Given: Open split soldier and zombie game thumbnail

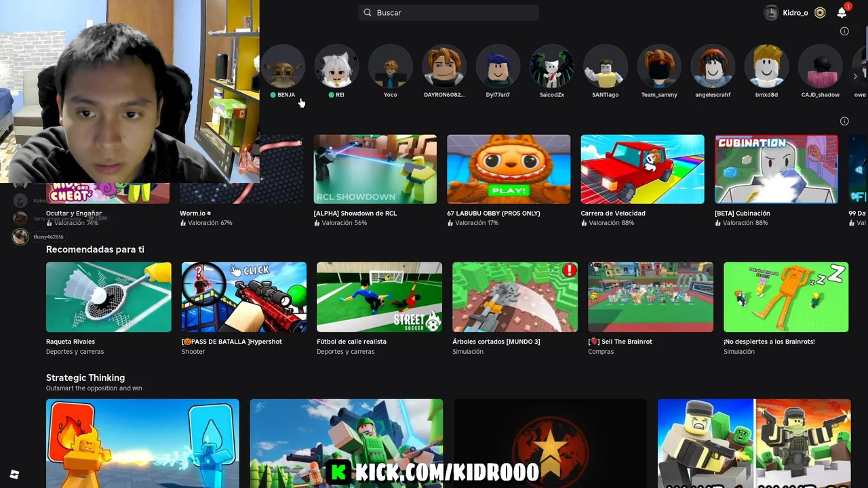Looking at the screenshot, I should [x=754, y=443].
